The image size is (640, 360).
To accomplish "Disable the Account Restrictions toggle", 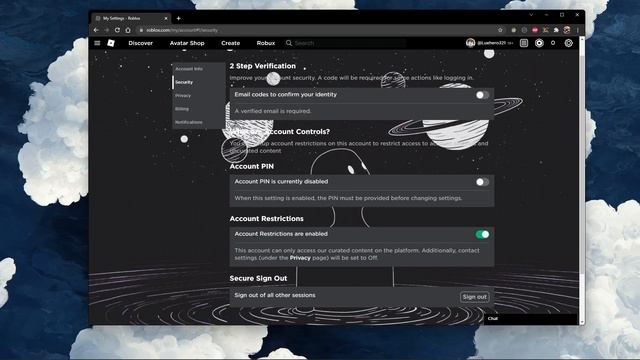I will click(482, 234).
